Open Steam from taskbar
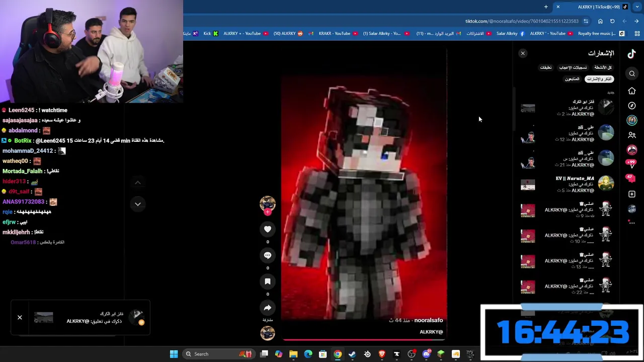644x362 pixels. coord(352,354)
